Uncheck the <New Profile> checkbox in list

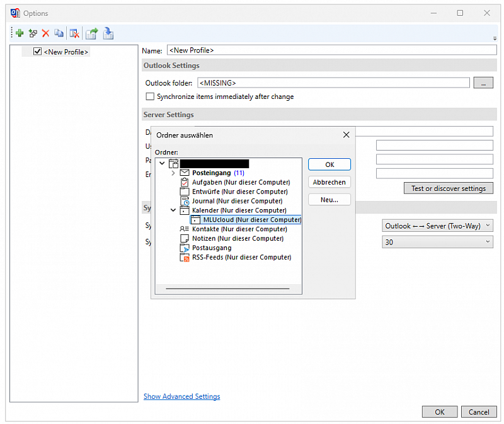(x=38, y=52)
